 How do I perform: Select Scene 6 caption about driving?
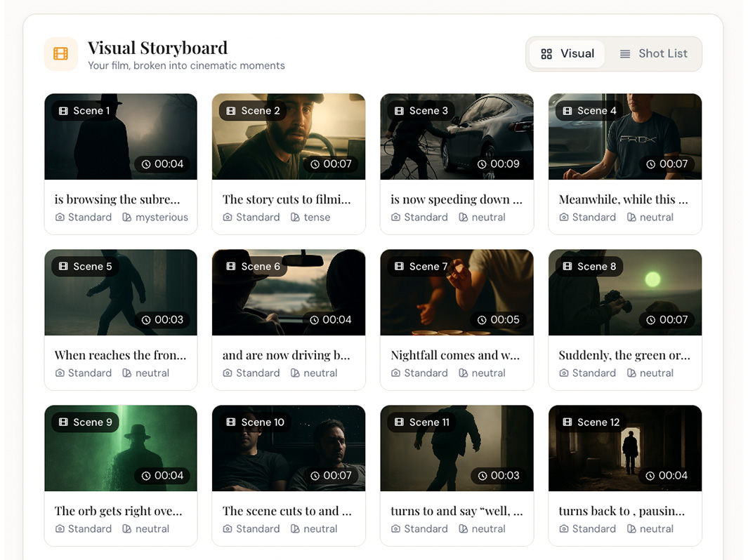pyautogui.click(x=286, y=355)
